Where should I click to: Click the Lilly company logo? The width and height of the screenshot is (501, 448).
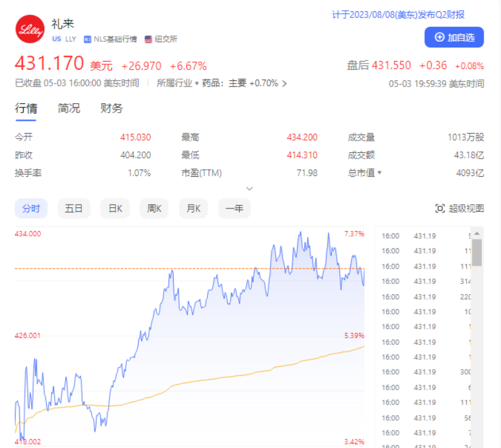(x=29, y=29)
